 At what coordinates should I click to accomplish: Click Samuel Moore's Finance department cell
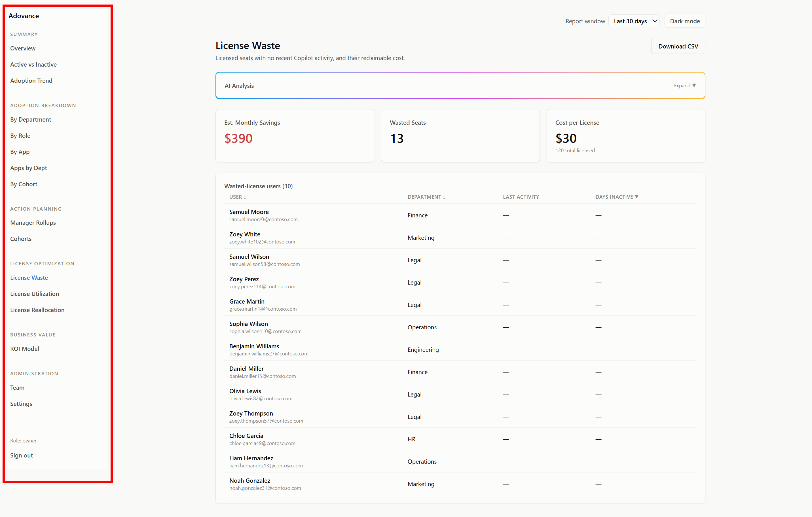click(417, 215)
